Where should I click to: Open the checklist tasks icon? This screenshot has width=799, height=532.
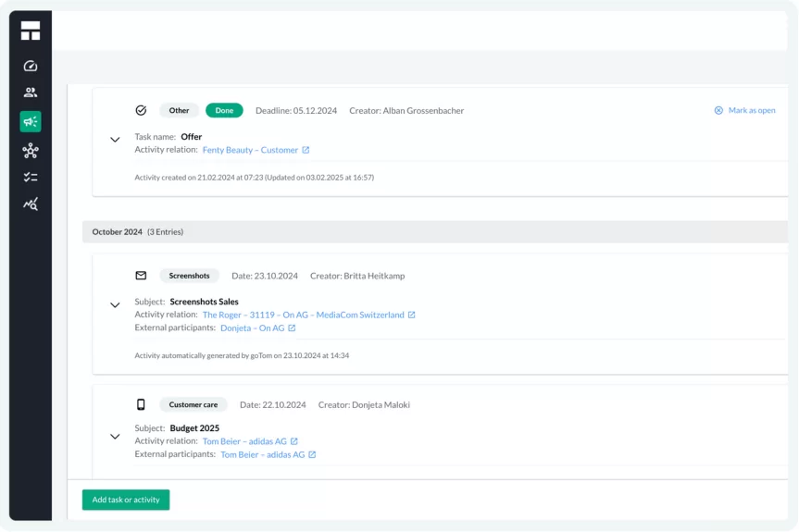point(31,177)
